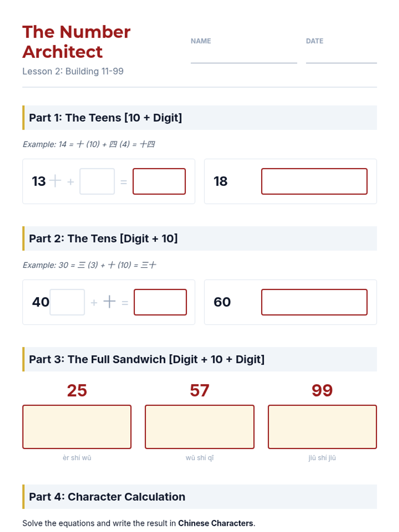
Task: Click the "Part 4: Character Calculation" heading
Action: (107, 496)
